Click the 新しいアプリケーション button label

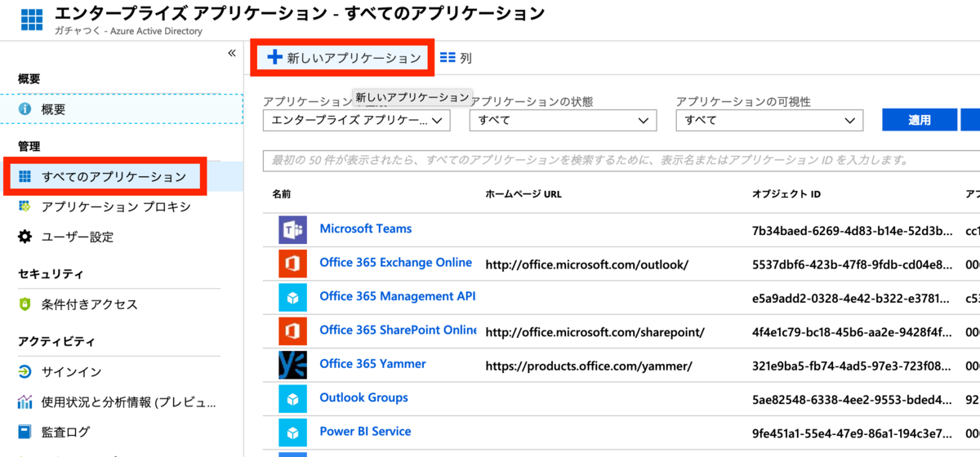[x=354, y=58]
